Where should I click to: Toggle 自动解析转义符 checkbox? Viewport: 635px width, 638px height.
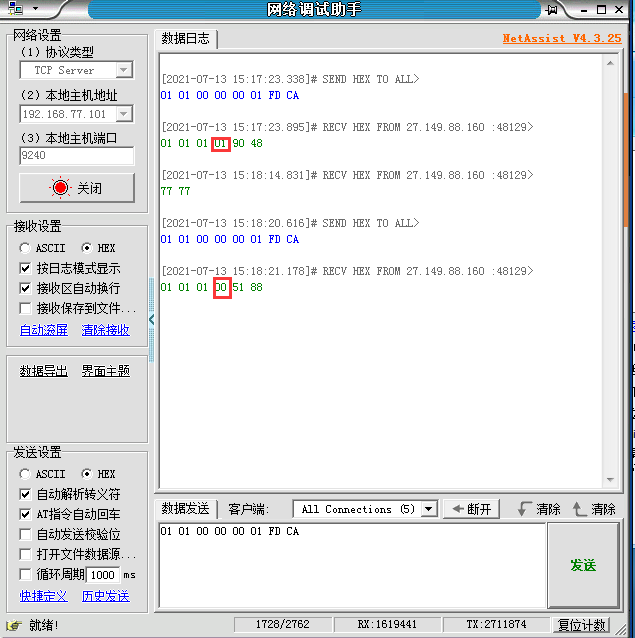25,494
